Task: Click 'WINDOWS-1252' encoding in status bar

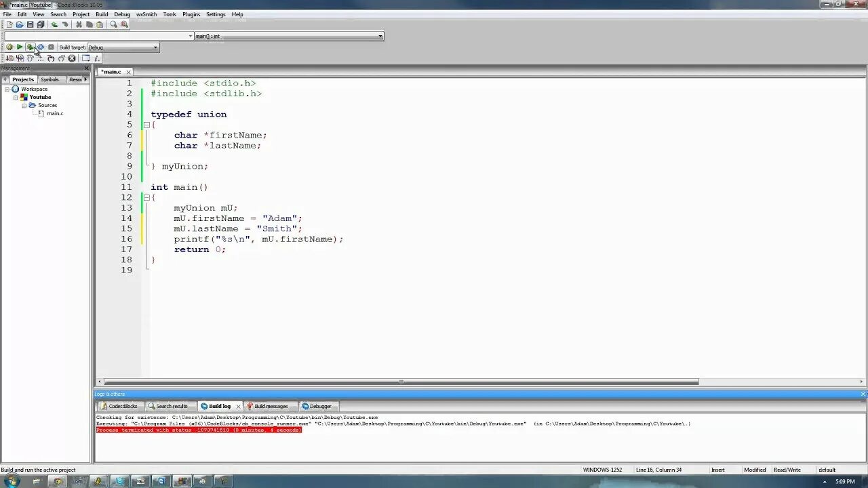Action: (602, 470)
